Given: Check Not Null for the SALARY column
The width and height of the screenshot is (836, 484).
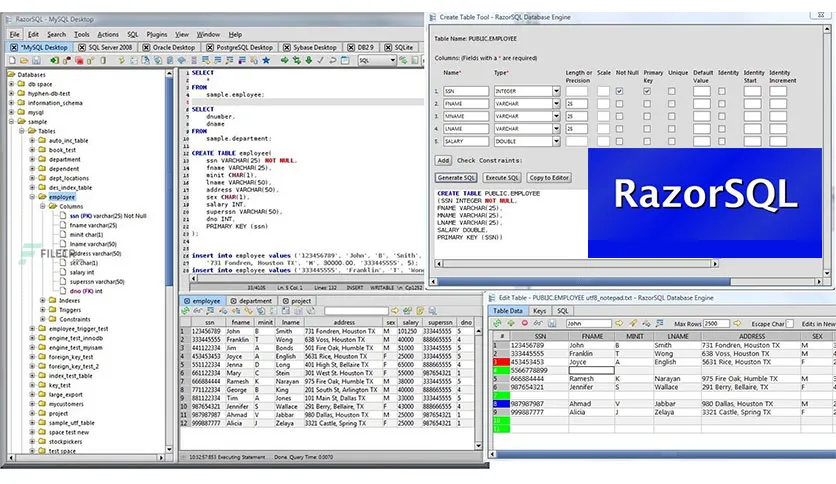Looking at the screenshot, I should point(619,141).
